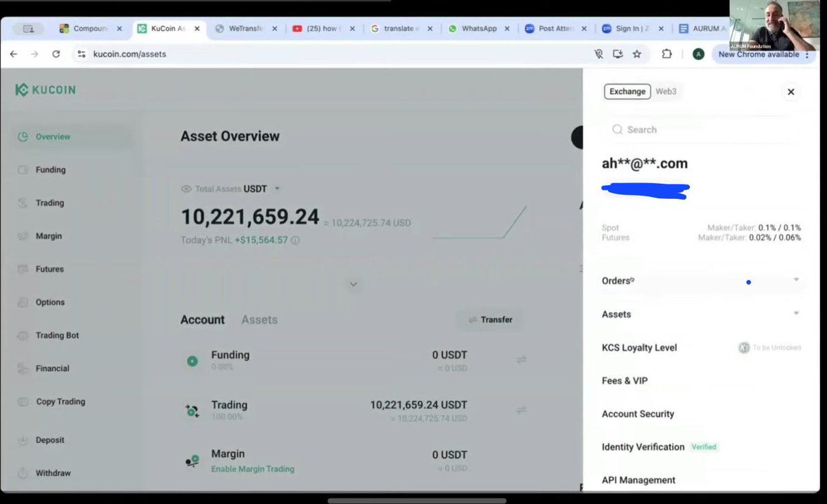
Task: Select the Assets tab
Action: pyautogui.click(x=259, y=319)
